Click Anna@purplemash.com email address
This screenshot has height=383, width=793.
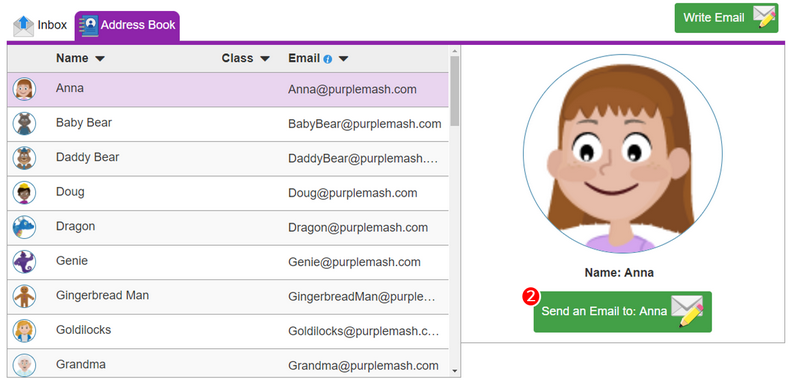[353, 90]
